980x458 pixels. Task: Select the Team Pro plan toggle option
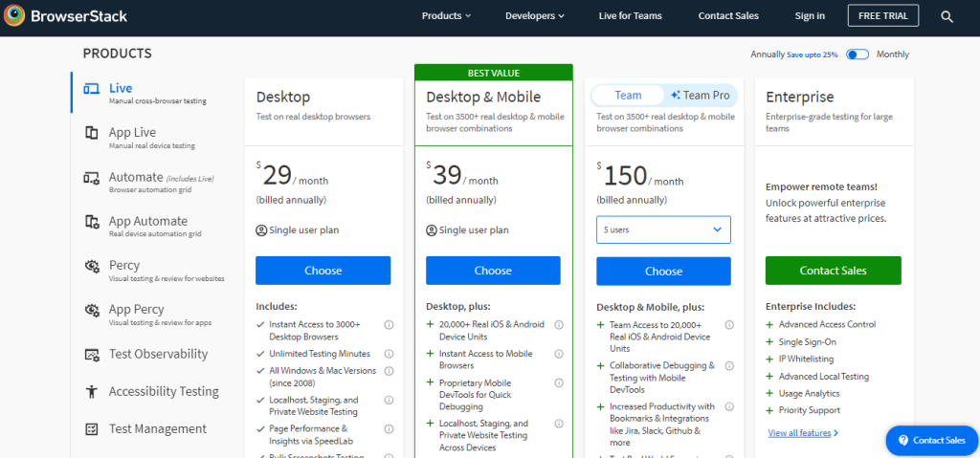coord(700,96)
